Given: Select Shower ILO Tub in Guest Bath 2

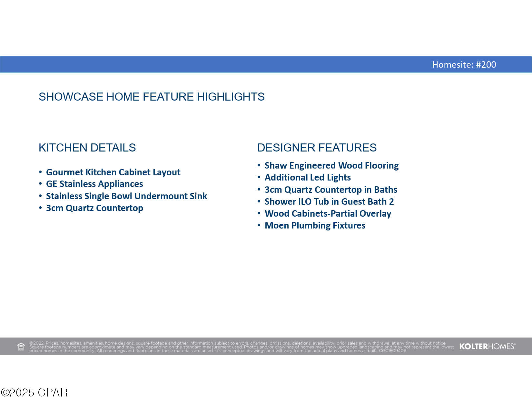Looking at the screenshot, I should click(x=329, y=202).
